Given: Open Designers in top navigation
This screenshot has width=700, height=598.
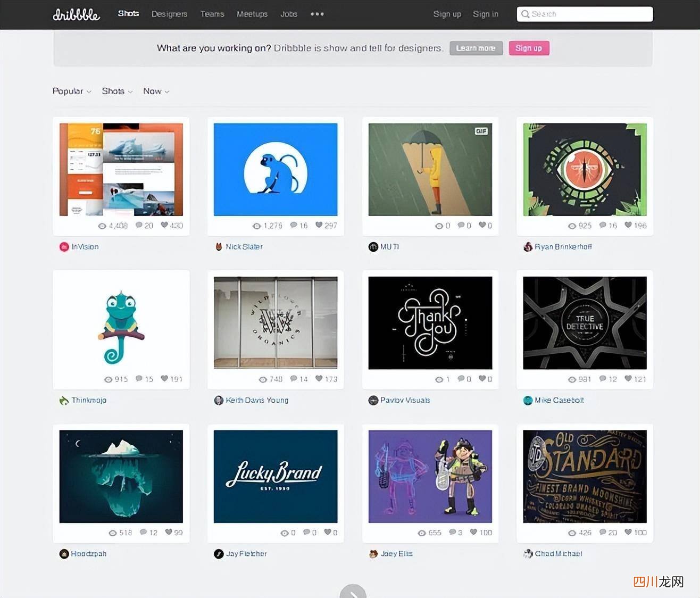Looking at the screenshot, I should 169,14.
